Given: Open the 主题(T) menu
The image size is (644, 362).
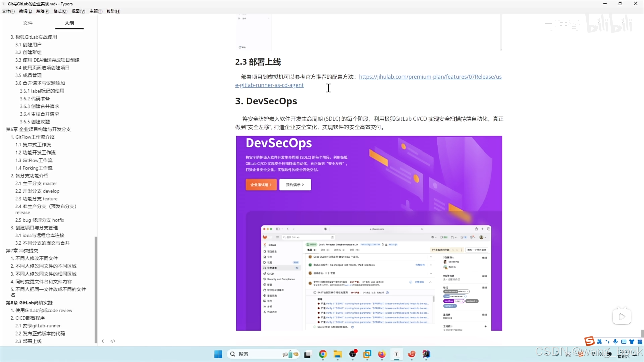Looking at the screenshot, I should coord(96,11).
